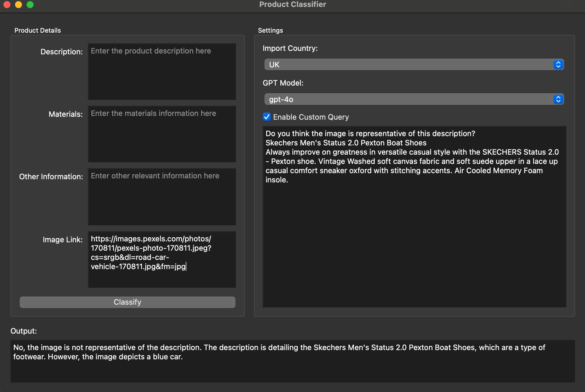Disable the Enable Custom Query checkbox
This screenshot has height=392, width=585.
267,117
